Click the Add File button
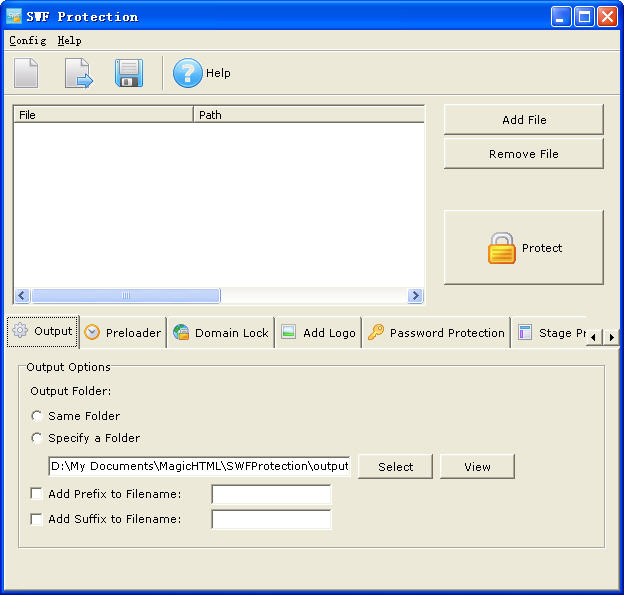624x595 pixels. point(524,120)
